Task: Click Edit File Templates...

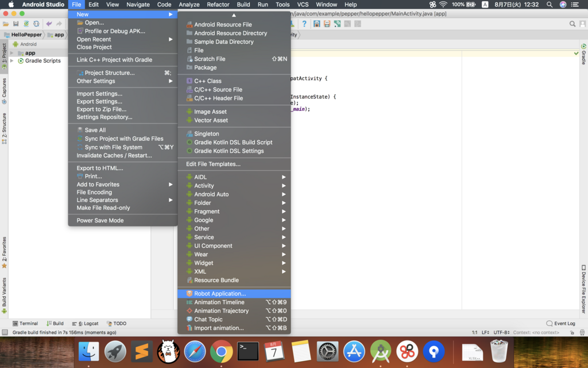Action: pyautogui.click(x=234, y=164)
